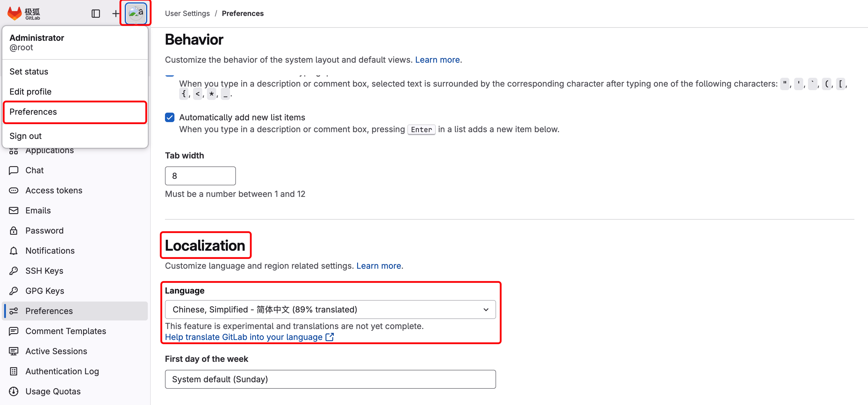
Task: Click Learn more link under Localization
Action: [x=378, y=266]
